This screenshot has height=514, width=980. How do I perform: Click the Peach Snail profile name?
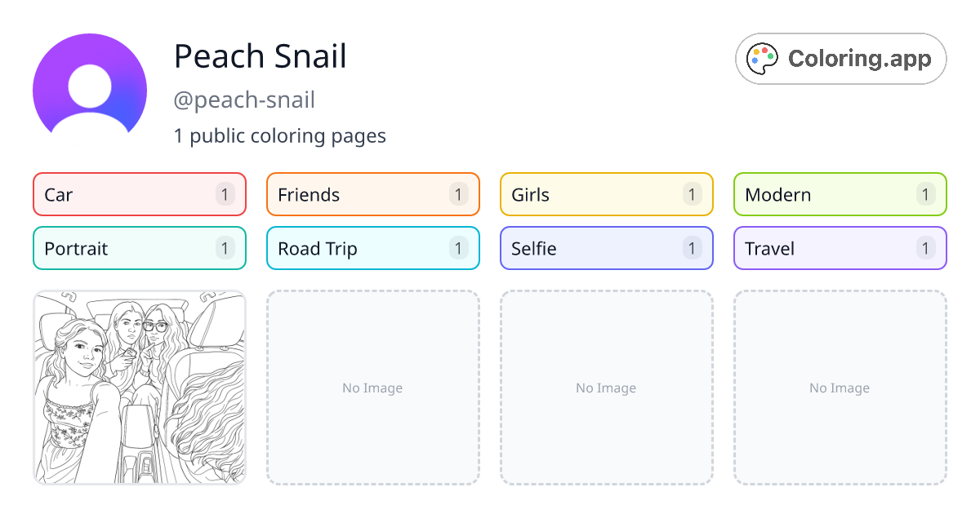260,55
